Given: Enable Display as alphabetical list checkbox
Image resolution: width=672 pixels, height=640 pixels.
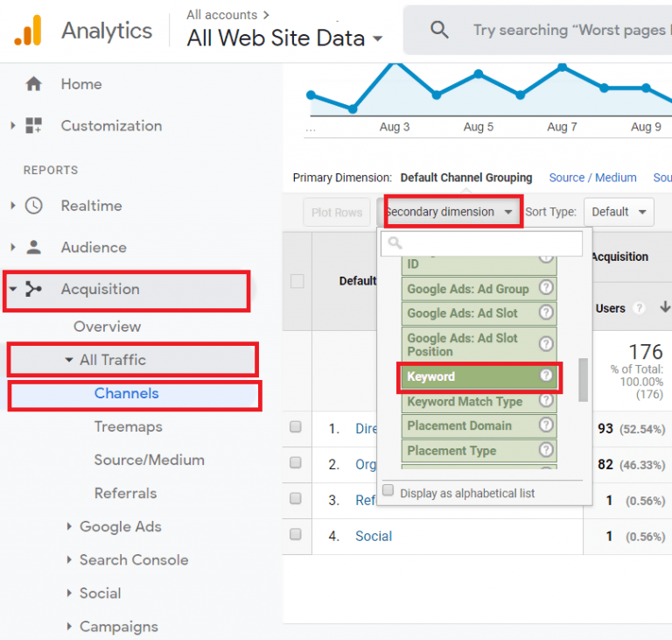Looking at the screenshot, I should [x=388, y=491].
